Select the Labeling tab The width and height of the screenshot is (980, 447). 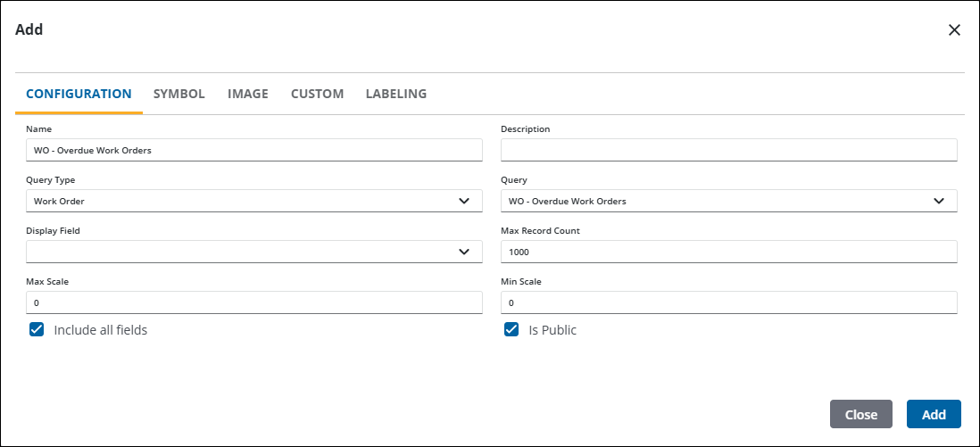[x=396, y=94]
